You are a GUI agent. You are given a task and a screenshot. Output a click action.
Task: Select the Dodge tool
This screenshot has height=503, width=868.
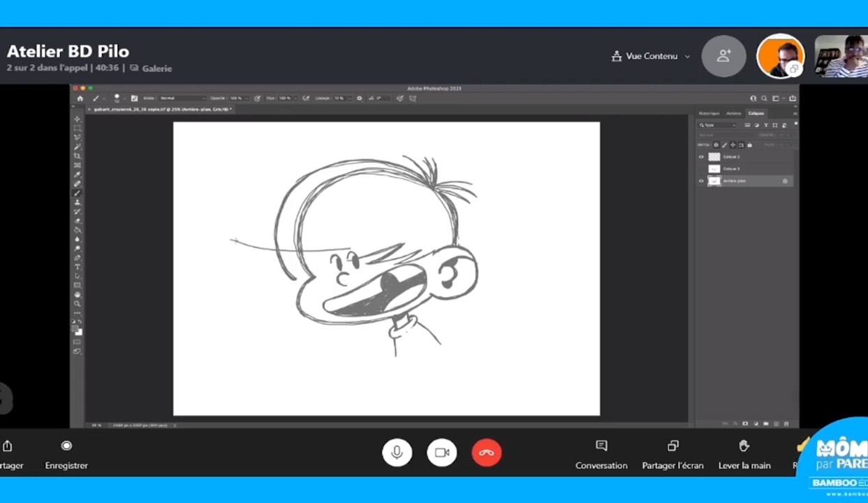(x=78, y=248)
